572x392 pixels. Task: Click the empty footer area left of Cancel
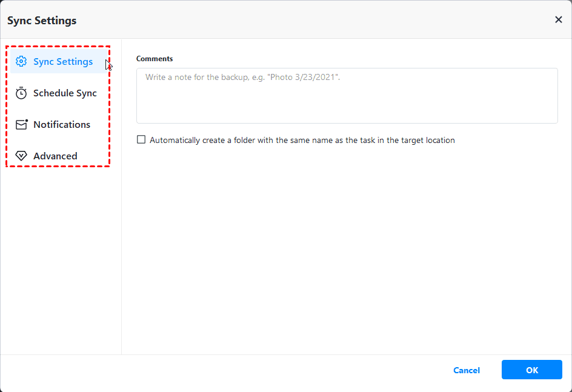coord(242,370)
